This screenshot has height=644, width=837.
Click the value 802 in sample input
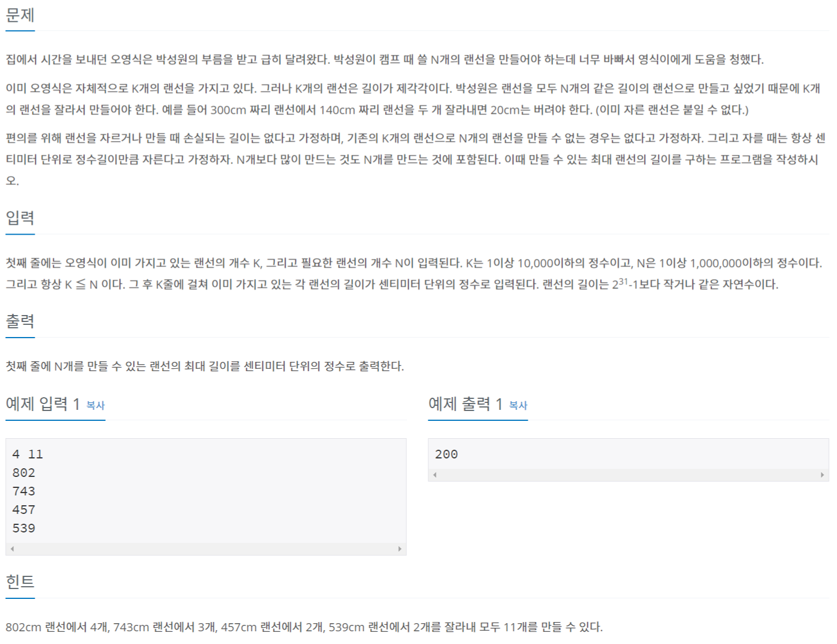click(24, 473)
